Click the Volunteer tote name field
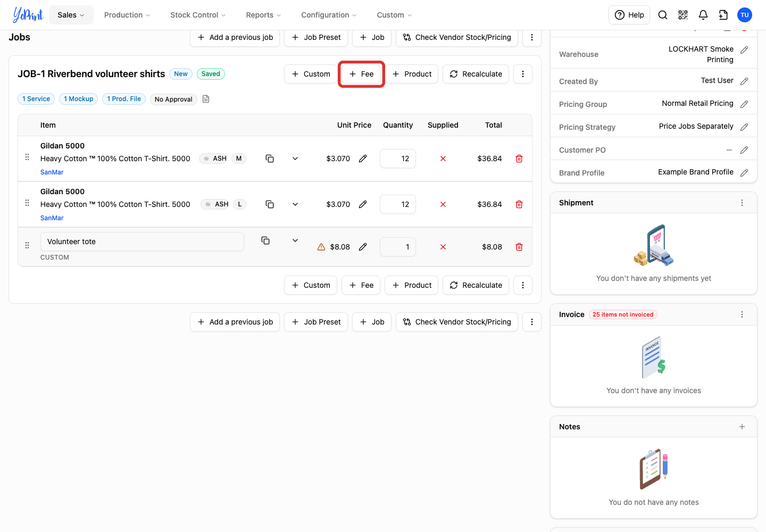Viewport: 766px width, 532px height. tap(142, 242)
